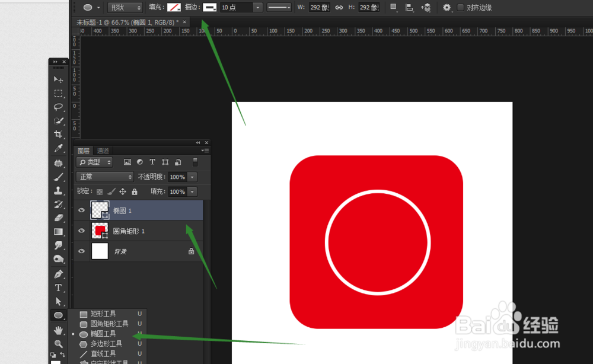Swap foreground and background colors
593x364 pixels.
(x=63, y=355)
